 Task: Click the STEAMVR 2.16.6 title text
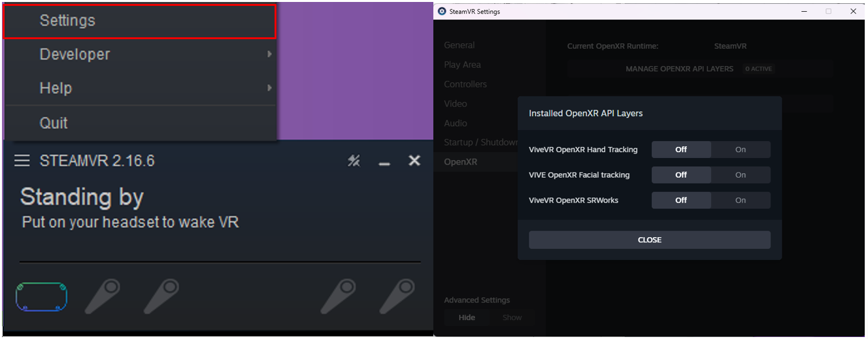pyautogui.click(x=97, y=161)
